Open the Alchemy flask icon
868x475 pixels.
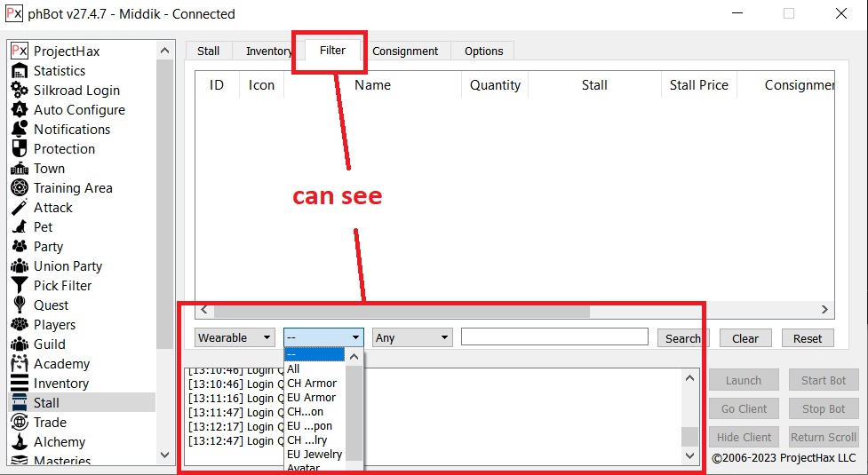pyautogui.click(x=20, y=442)
